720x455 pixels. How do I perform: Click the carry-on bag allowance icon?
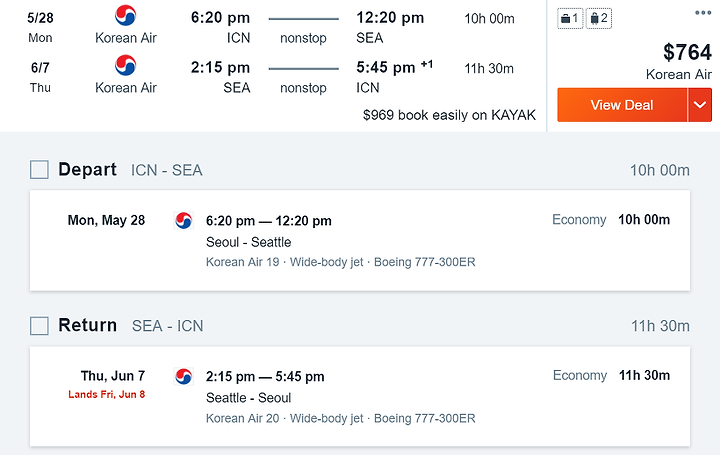(x=570, y=19)
